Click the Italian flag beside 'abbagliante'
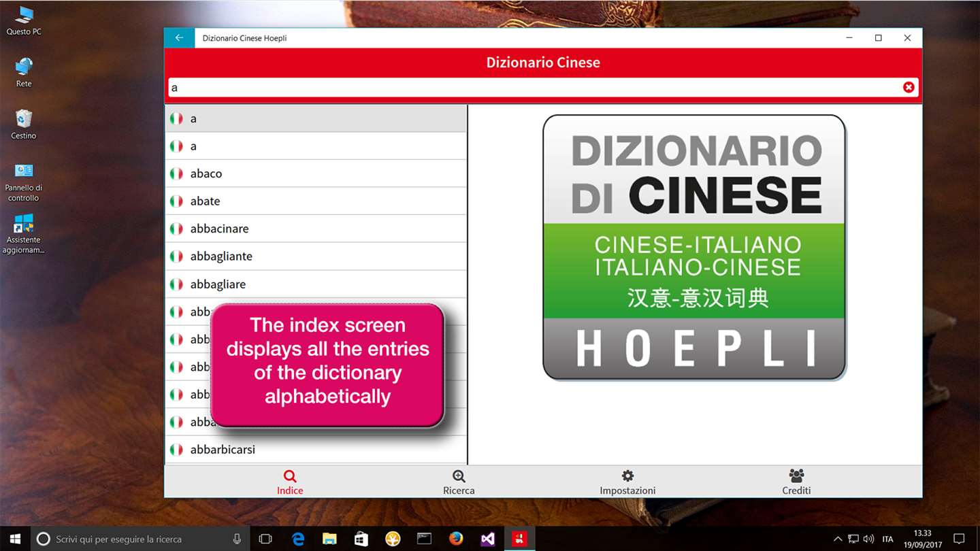The width and height of the screenshot is (980, 551). point(176,256)
